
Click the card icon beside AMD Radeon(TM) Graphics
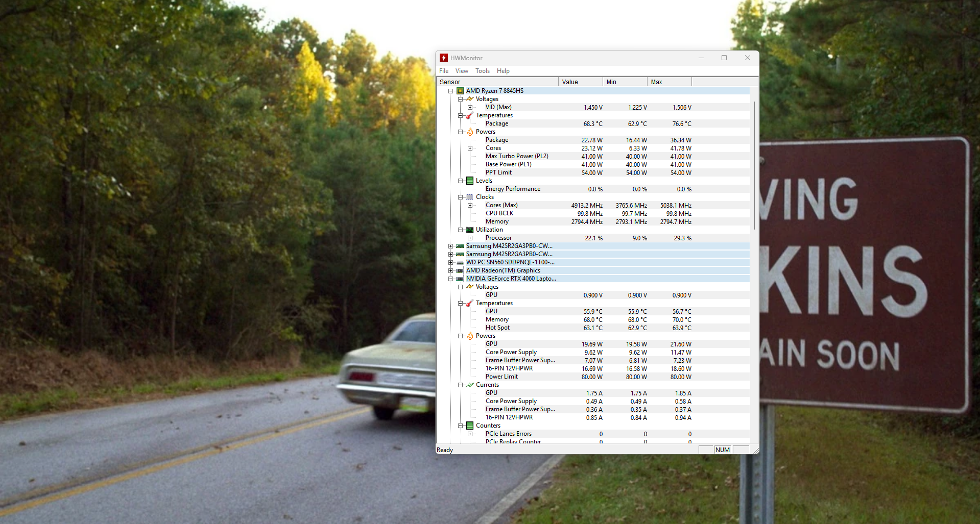(x=460, y=270)
